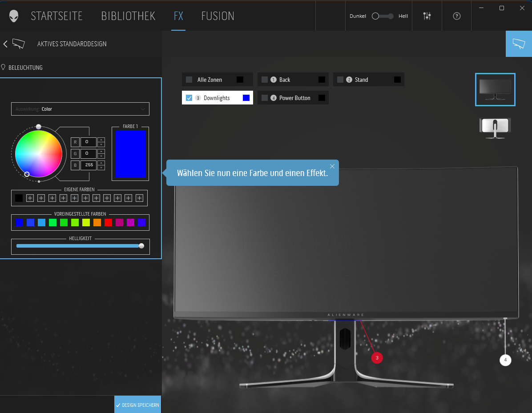532x413 pixels.
Task: Click the HELLIGKEIT brightness slider handle
Action: coord(141,246)
